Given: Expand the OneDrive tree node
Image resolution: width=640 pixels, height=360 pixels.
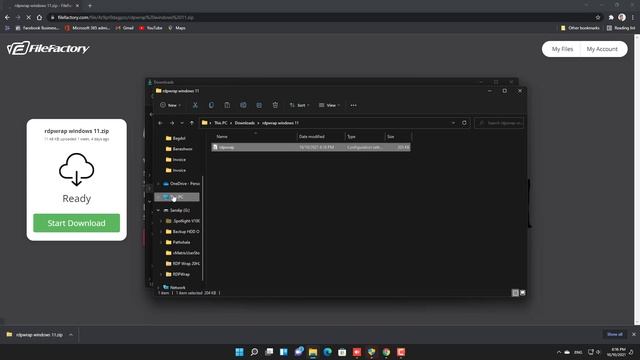Looking at the screenshot, I should coord(158,184).
